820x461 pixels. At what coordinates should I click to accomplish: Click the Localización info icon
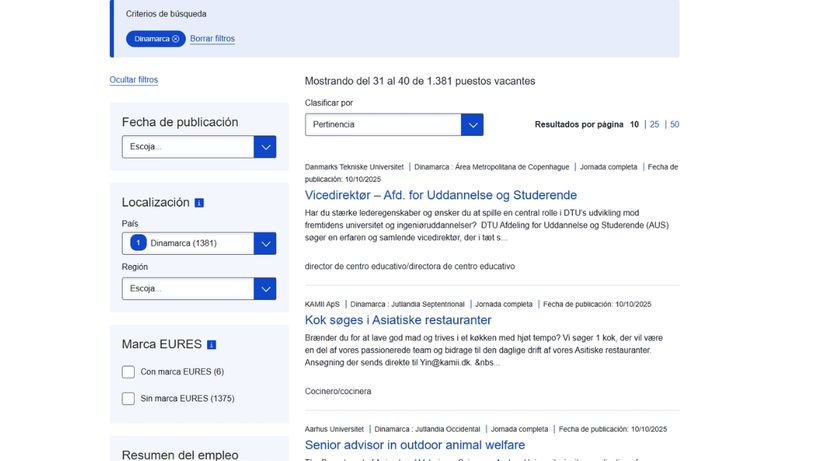[x=199, y=203]
